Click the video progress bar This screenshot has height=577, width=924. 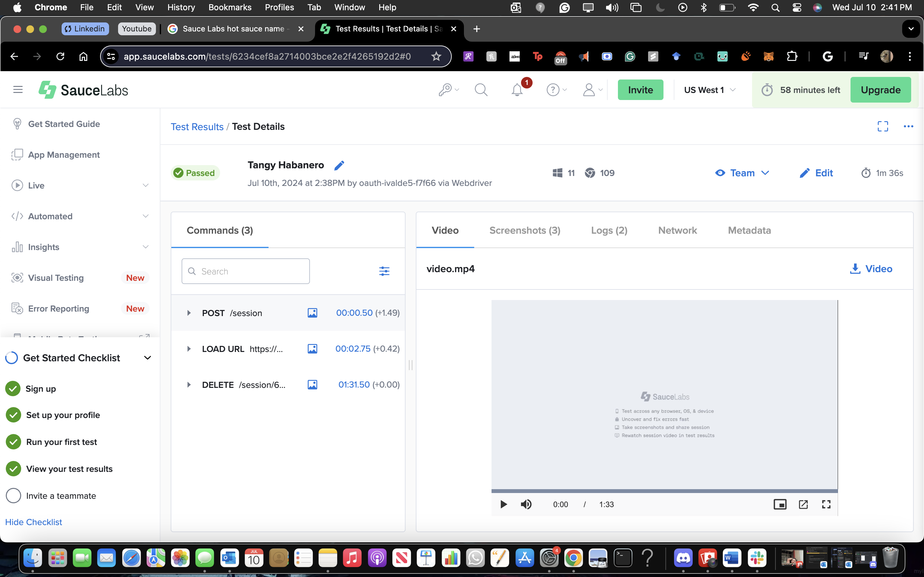pyautogui.click(x=664, y=491)
